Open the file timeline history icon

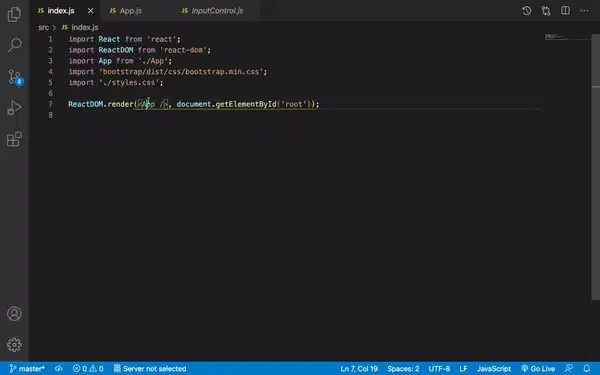527,11
